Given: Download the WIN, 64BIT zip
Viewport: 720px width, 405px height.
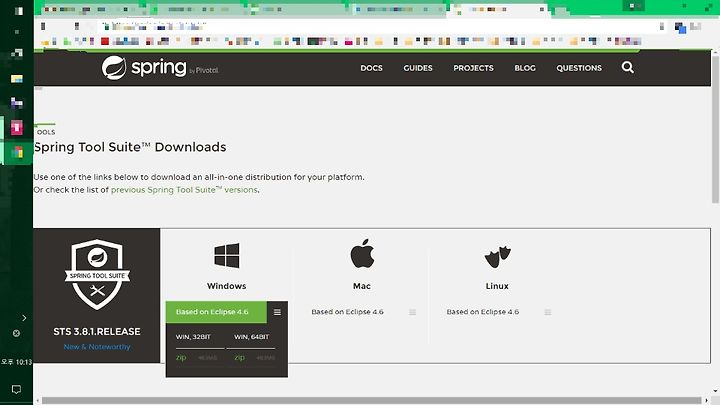Looking at the screenshot, I should coord(239,357).
